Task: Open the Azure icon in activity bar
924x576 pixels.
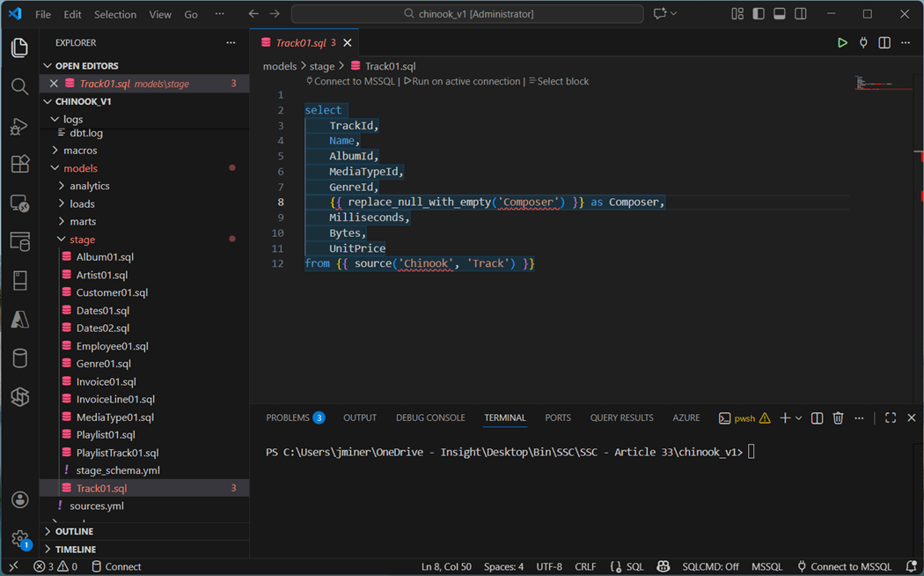Action: point(19,321)
